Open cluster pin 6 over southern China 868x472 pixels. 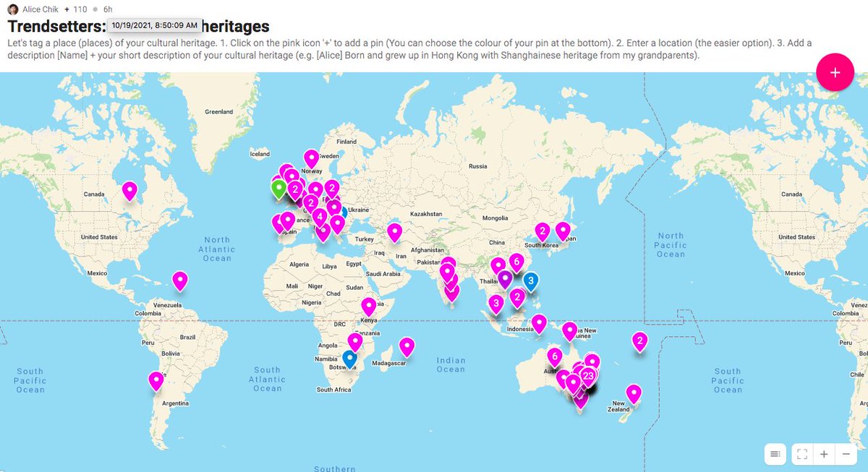516,262
